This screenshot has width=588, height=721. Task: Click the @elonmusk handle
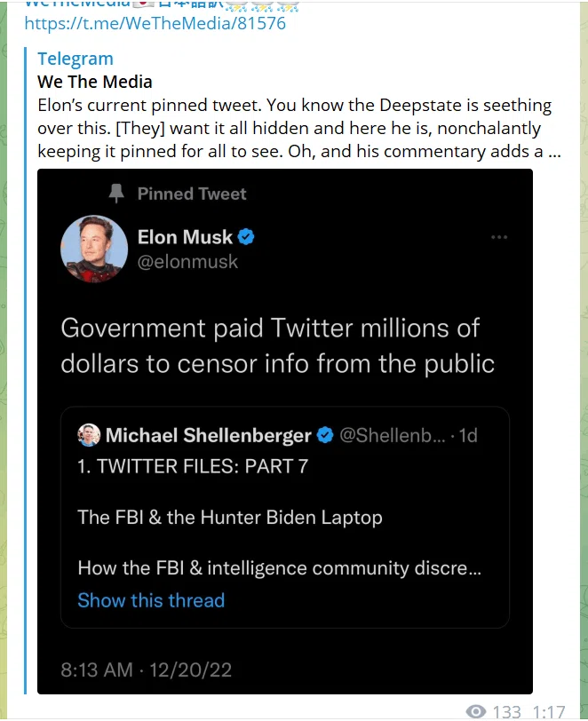(x=187, y=262)
